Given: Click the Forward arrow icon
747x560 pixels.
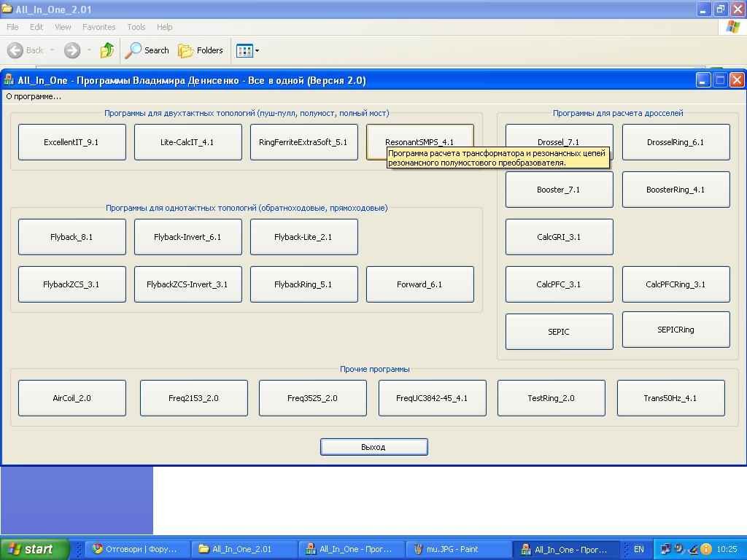Looking at the screenshot, I should click(72, 50).
